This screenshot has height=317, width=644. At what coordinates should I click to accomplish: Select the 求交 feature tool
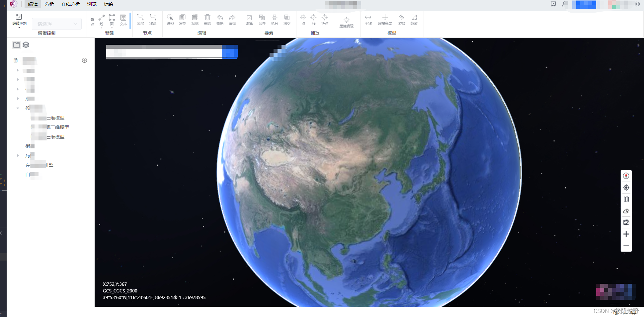click(x=287, y=20)
